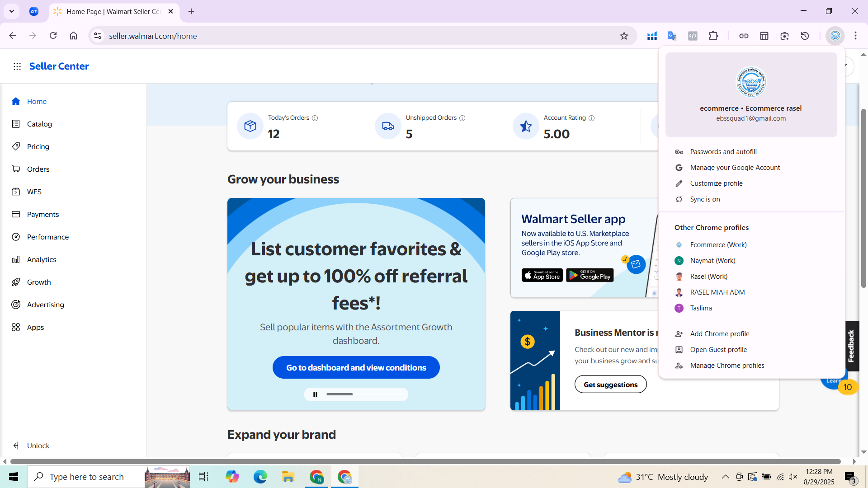The height and width of the screenshot is (488, 868).
Task: Click the Seller Center logo link
Action: click(x=59, y=66)
